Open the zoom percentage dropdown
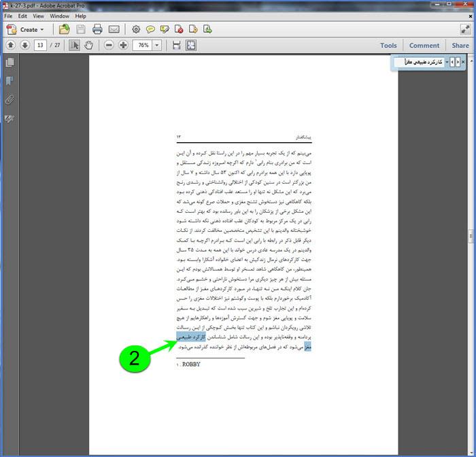 coord(158,46)
